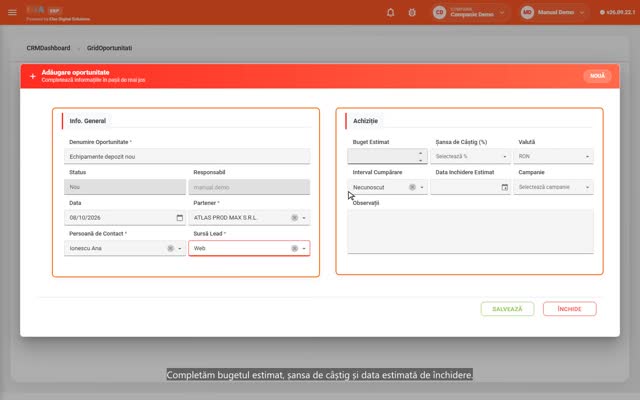Screen dimensions: 640x400
Task: Clear the Persoană de Contact selection
Action: [171, 248]
